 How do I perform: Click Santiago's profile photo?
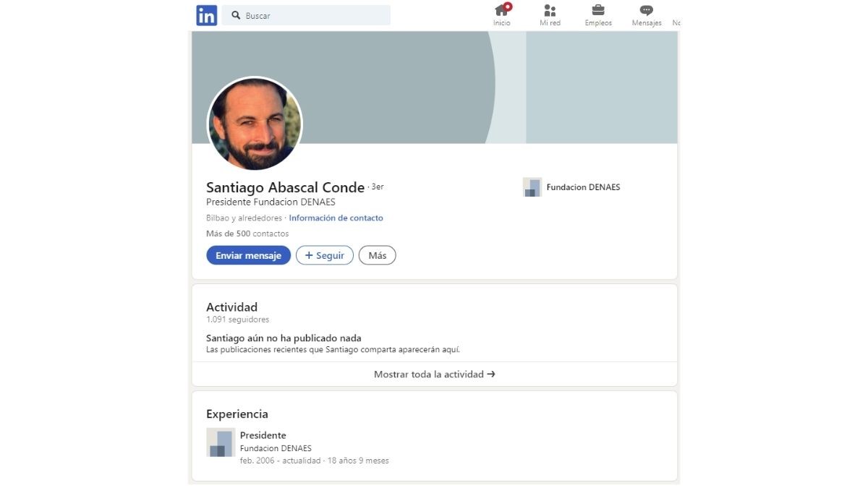point(255,124)
